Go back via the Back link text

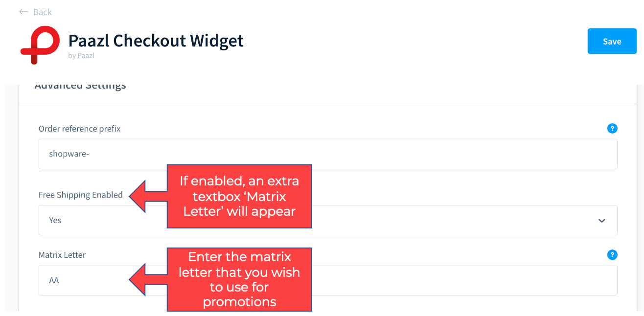[x=43, y=12]
